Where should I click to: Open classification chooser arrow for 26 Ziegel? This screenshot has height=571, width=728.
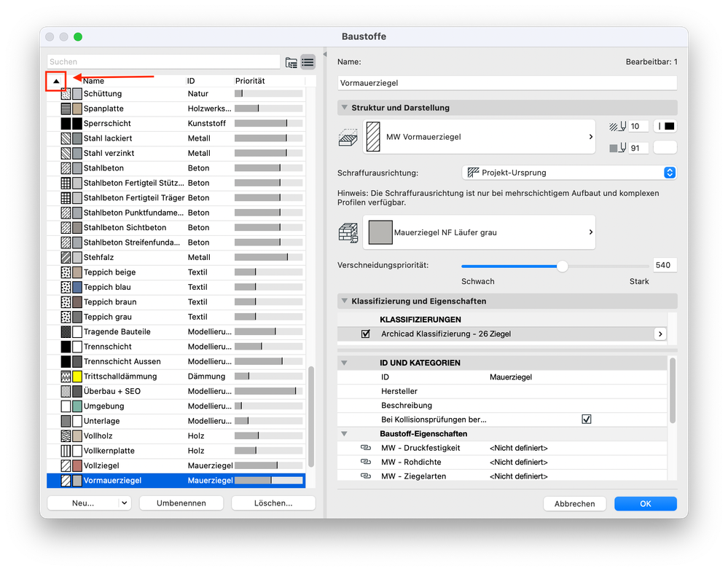click(x=660, y=334)
